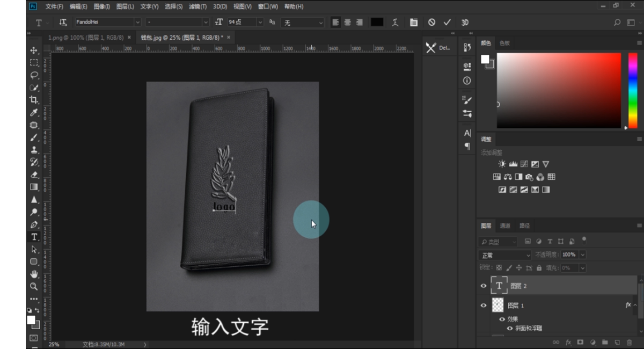Viewport: 644px width, 349px height.
Task: Open the 文件(F) menu
Action: click(54, 6)
